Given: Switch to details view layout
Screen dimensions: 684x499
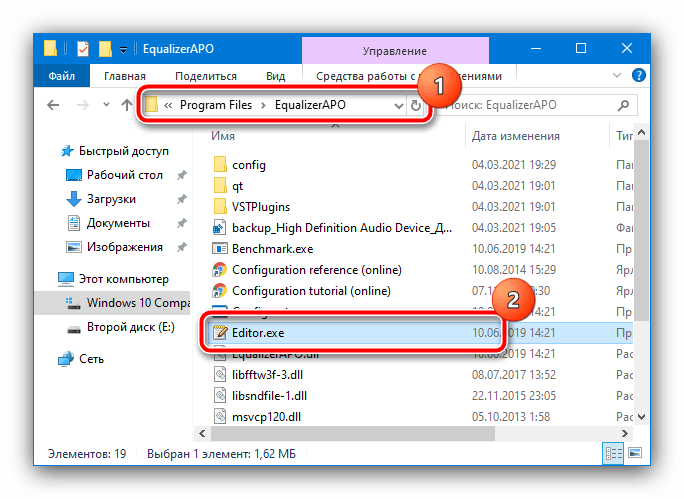Looking at the screenshot, I should coord(613,453).
